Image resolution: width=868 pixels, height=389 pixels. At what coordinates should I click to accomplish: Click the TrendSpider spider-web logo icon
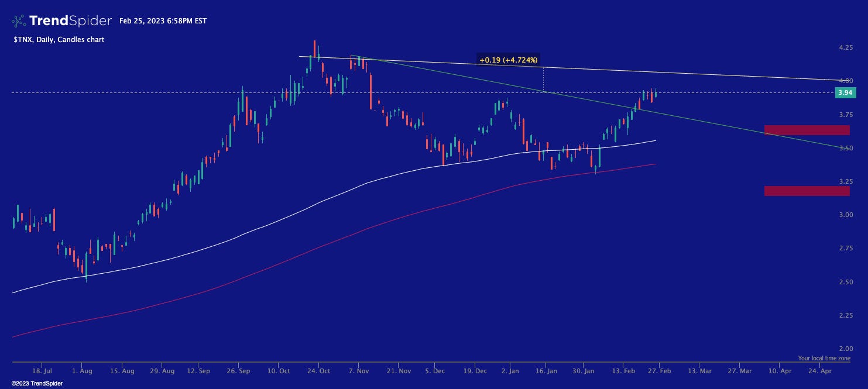pos(19,21)
